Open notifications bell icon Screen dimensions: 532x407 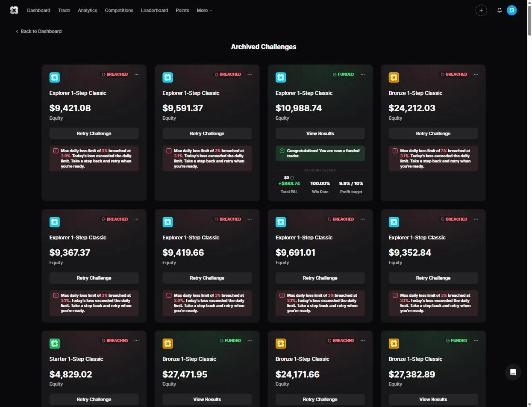coord(500,10)
